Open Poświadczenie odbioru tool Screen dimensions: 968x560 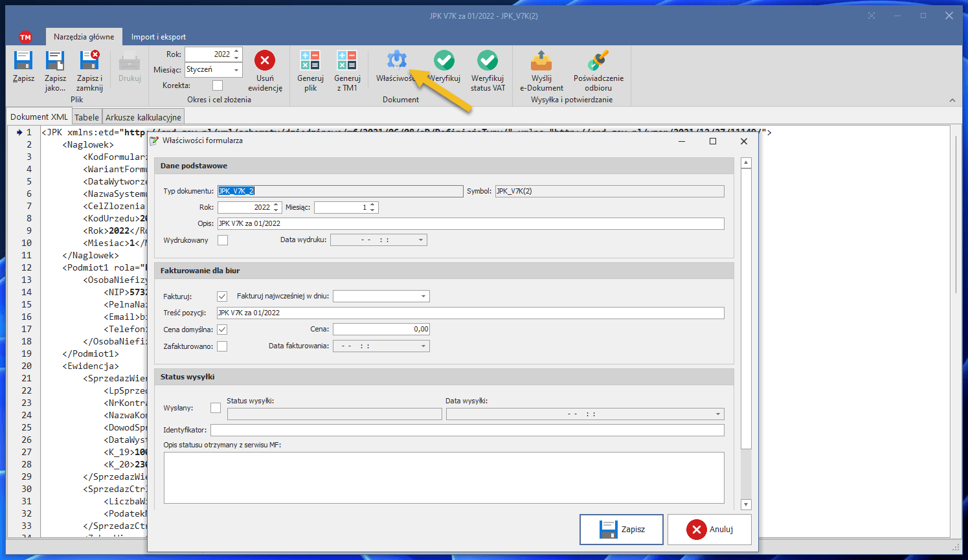pos(598,62)
